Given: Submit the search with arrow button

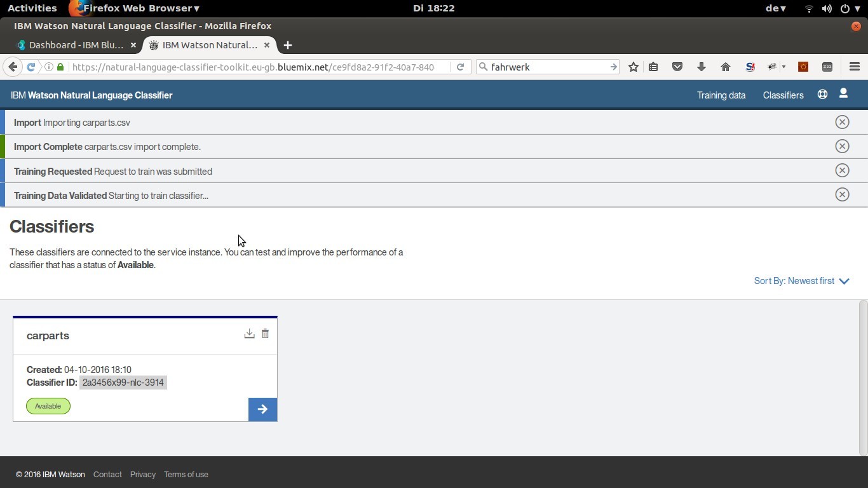Looking at the screenshot, I should coord(613,67).
